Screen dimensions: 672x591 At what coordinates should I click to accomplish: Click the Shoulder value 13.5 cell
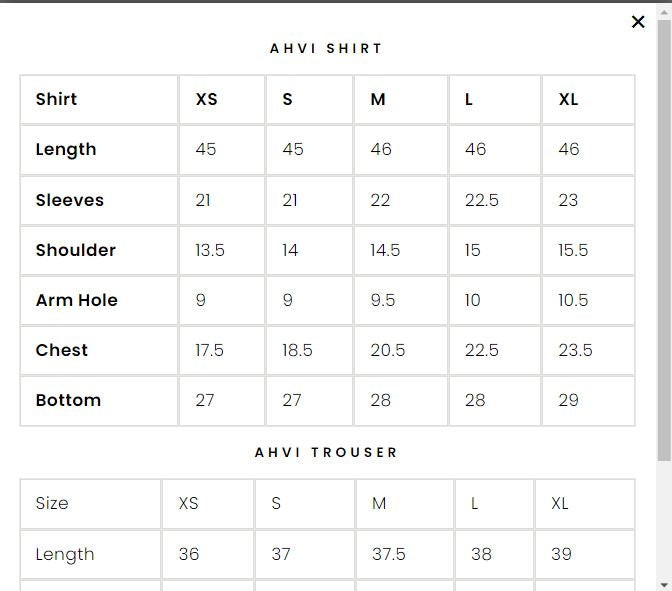210,250
